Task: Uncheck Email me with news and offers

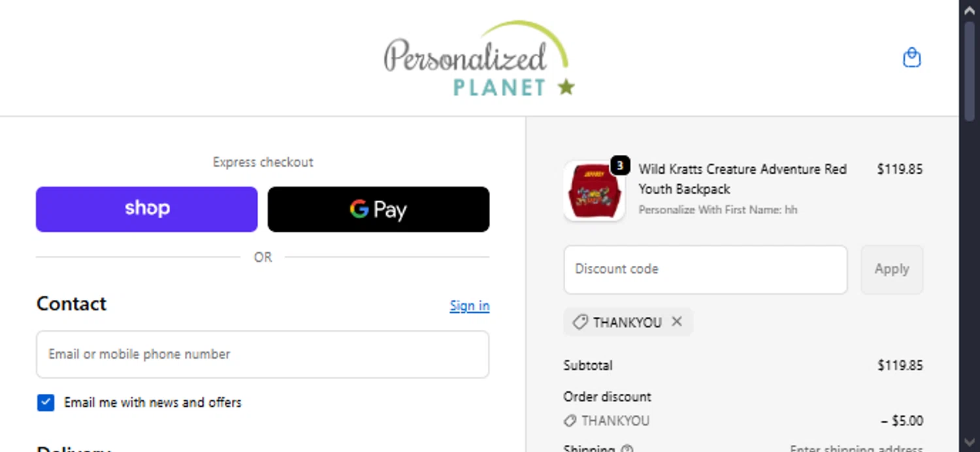Action: point(46,402)
